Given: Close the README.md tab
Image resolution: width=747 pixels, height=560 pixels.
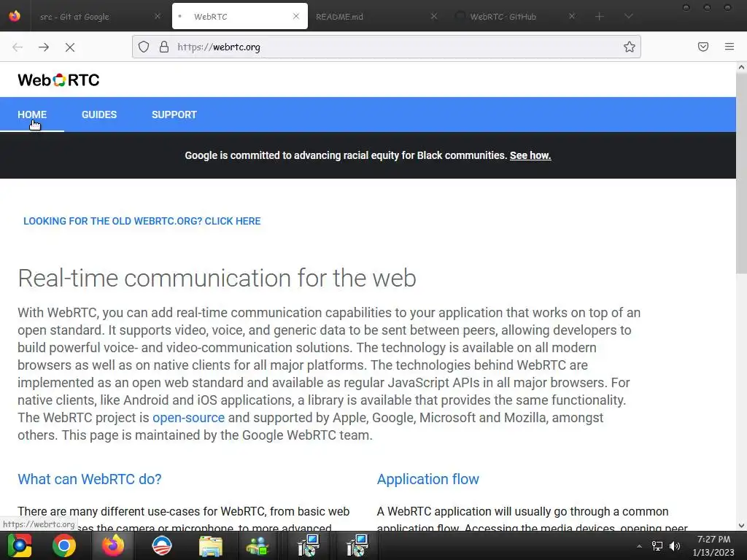Looking at the screenshot, I should (x=433, y=16).
